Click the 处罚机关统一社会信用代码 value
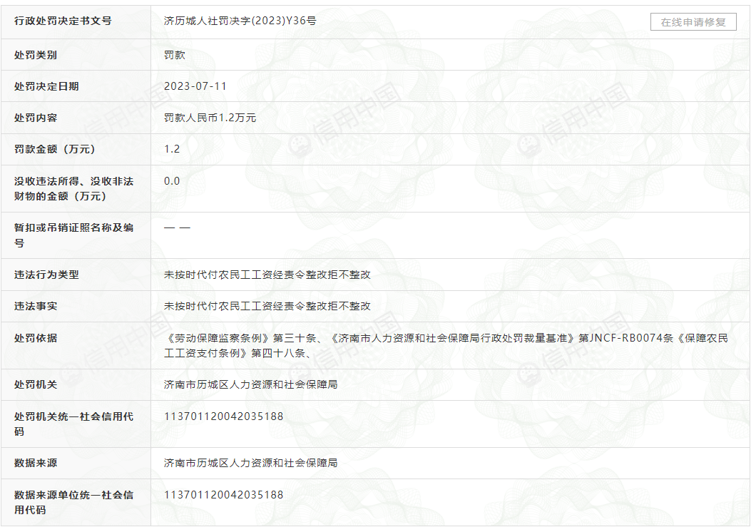Viewport: 756px width, 532px height. tap(223, 416)
